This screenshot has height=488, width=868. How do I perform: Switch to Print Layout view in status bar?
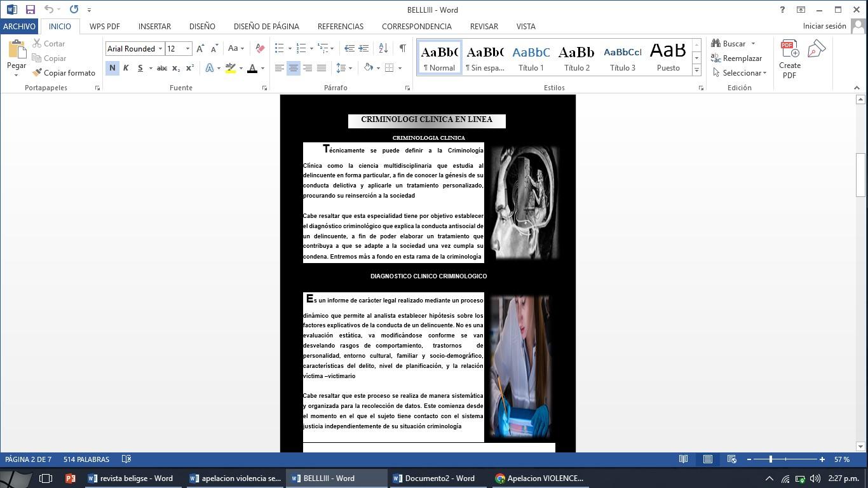point(707,459)
